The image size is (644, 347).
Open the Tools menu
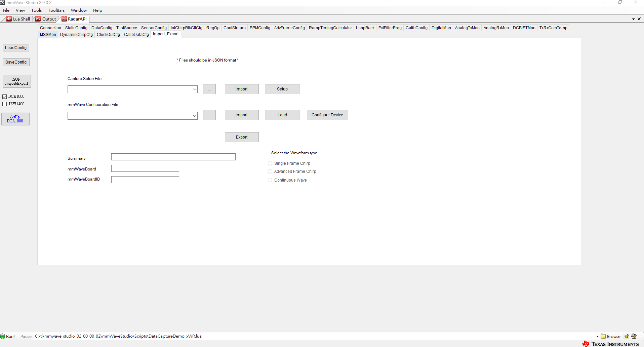37,10
